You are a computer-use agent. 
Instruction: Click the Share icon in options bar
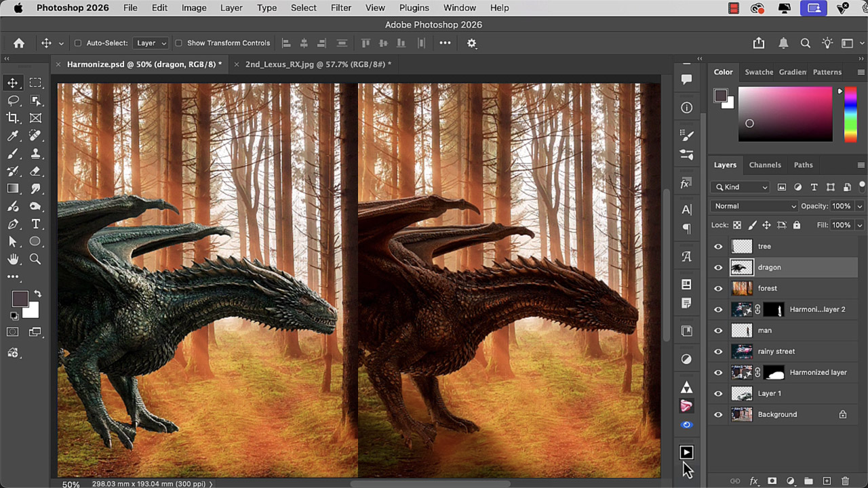coord(759,43)
